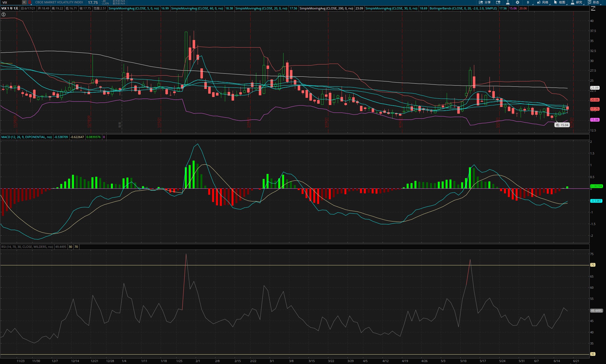Open the alert calendar icon in top toolbar
This screenshot has width=606, height=364.
pyautogui.click(x=498, y=2)
